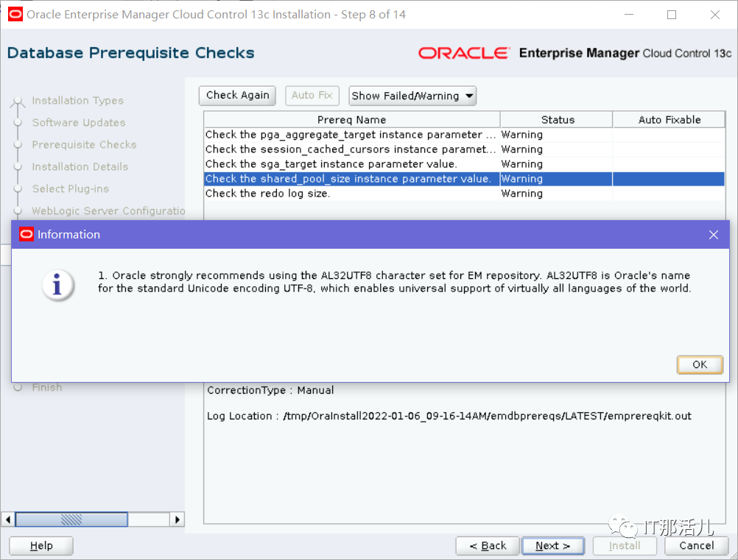This screenshot has width=738, height=560.
Task: Open the Show Failed/Warning dropdown
Action: pyautogui.click(x=412, y=96)
